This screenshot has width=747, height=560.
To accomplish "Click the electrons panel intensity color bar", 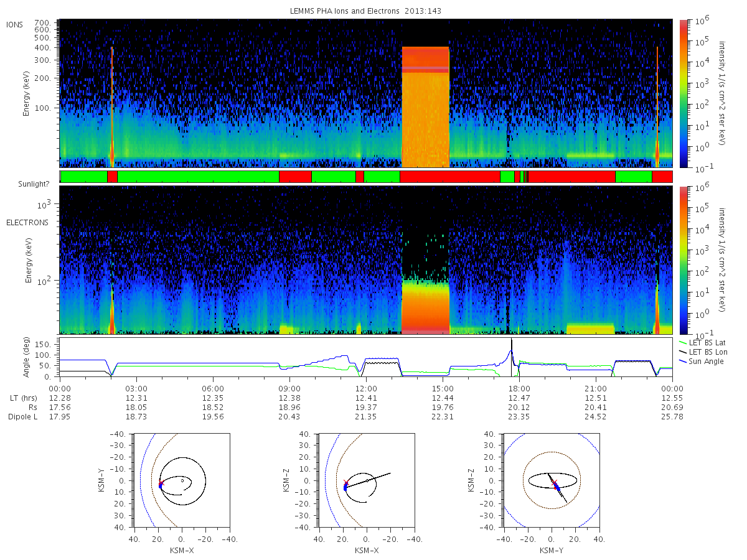I will click(683, 260).
